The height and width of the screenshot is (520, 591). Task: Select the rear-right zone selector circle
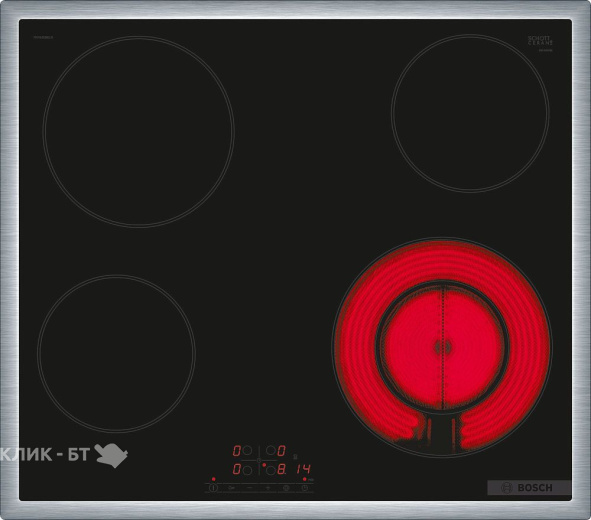[x=271, y=450]
